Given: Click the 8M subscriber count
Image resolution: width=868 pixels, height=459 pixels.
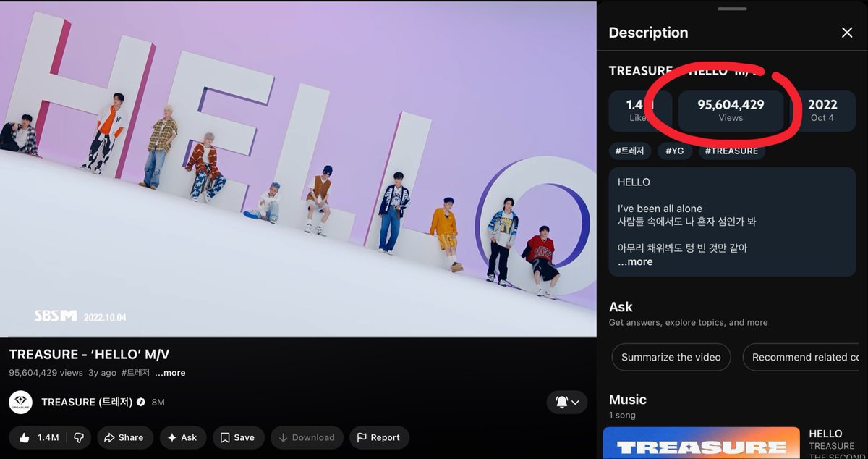Looking at the screenshot, I should click(158, 402).
